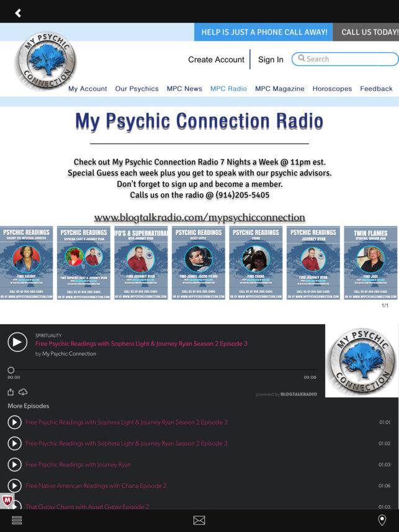Open Sophera Light & Journey Ryan flyer

(84, 263)
